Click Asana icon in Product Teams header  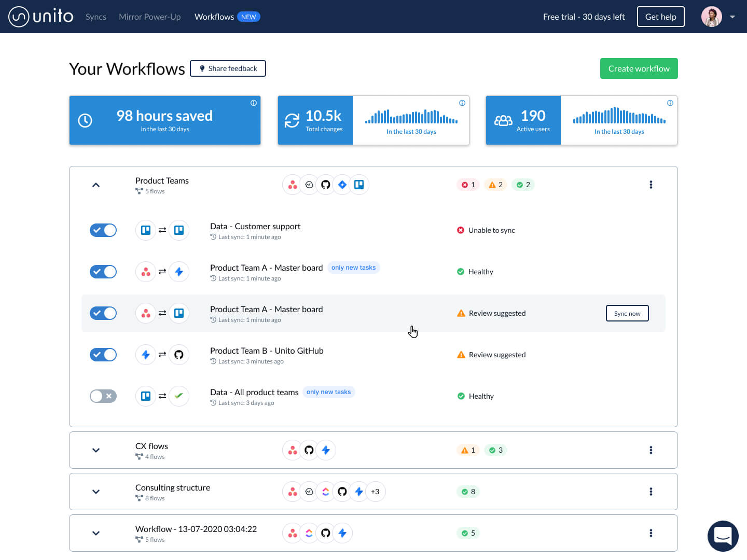click(x=293, y=185)
